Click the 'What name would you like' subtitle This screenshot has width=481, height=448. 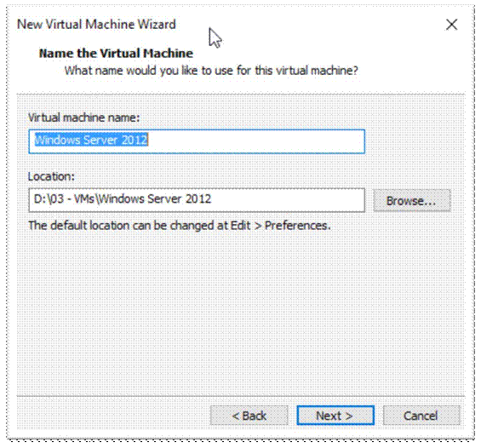click(x=211, y=71)
